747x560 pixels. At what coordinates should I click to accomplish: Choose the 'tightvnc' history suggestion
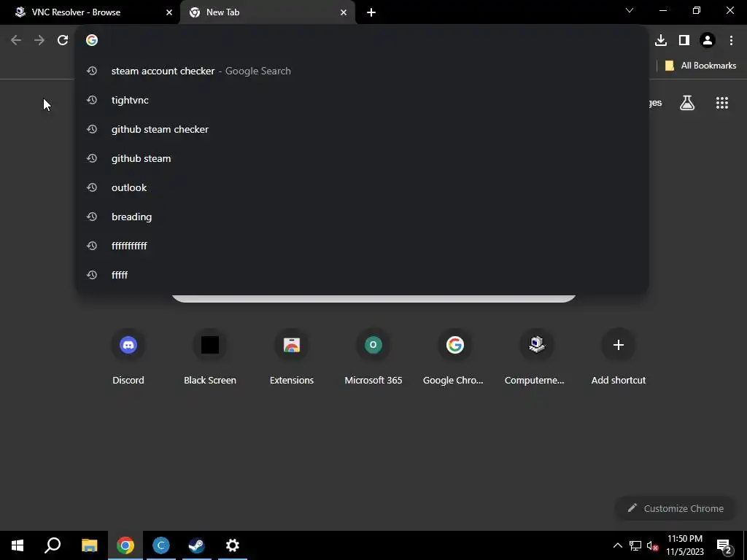pos(362,100)
